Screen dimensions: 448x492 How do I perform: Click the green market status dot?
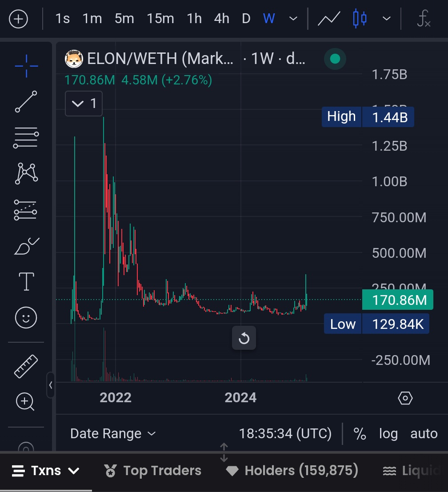[x=335, y=59]
